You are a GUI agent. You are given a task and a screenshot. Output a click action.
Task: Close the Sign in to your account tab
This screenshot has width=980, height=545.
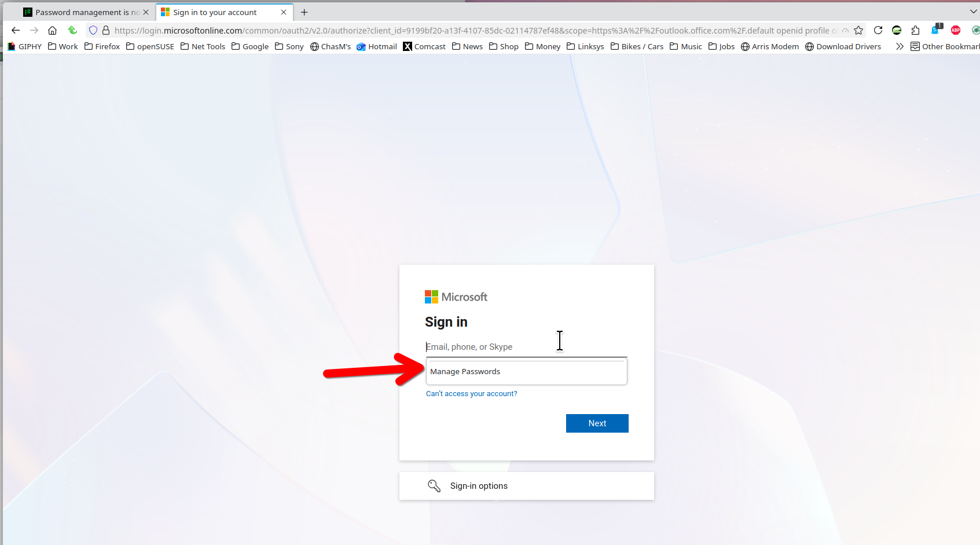(284, 12)
